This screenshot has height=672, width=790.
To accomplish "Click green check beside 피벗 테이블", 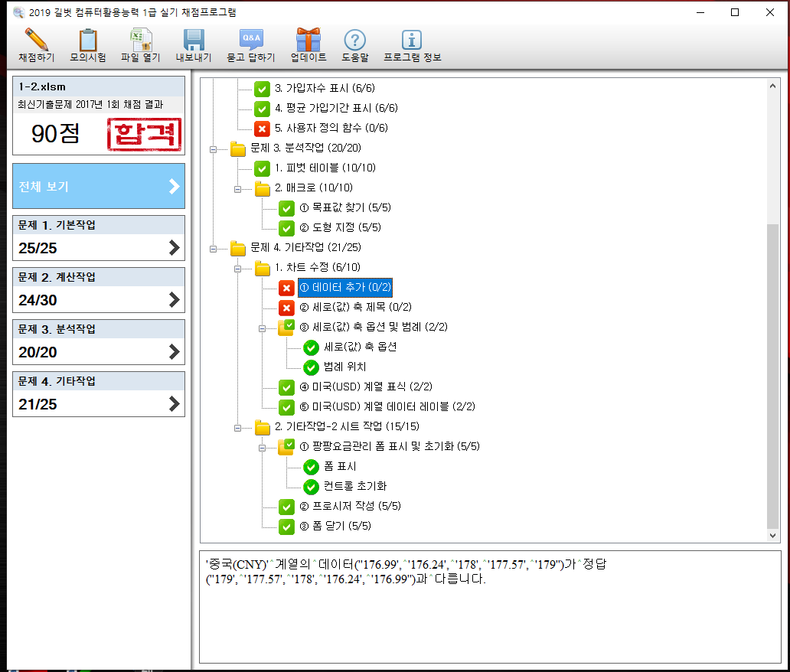I will pos(263,168).
